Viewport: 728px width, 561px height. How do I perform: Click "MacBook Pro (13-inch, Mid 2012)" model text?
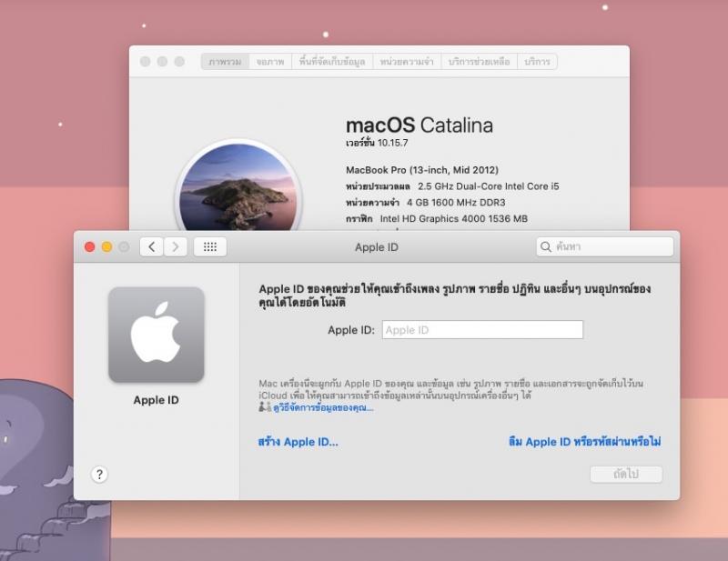pos(422,170)
